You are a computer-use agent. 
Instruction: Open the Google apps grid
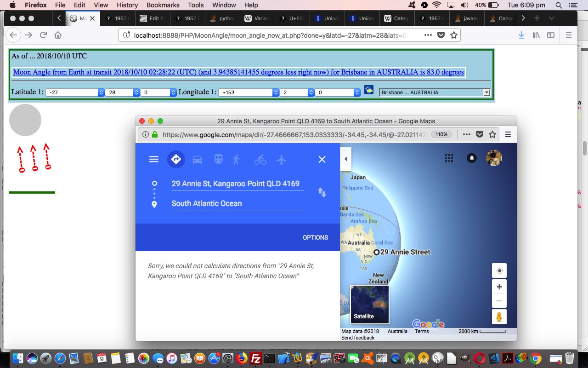click(449, 158)
